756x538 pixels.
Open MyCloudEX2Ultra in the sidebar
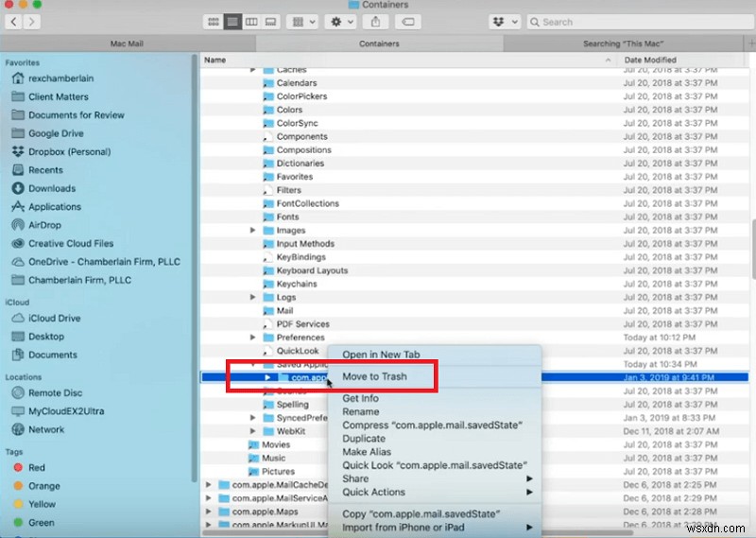click(66, 411)
